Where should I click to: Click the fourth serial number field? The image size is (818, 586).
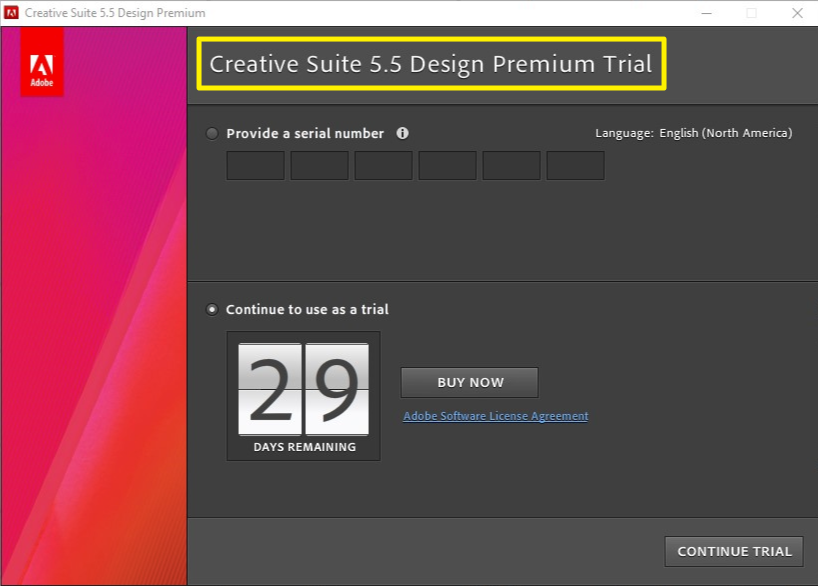point(448,165)
